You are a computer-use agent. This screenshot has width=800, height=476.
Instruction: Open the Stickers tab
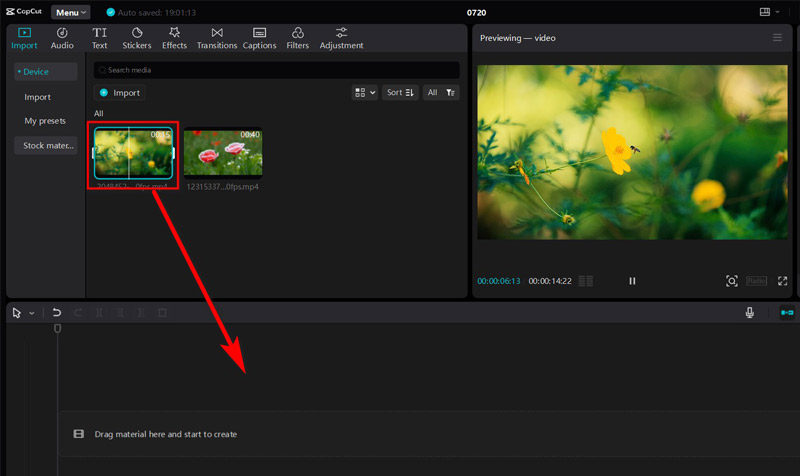pyautogui.click(x=137, y=39)
